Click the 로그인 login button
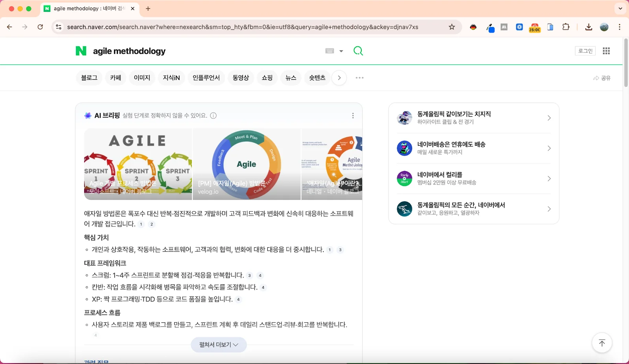 [585, 51]
